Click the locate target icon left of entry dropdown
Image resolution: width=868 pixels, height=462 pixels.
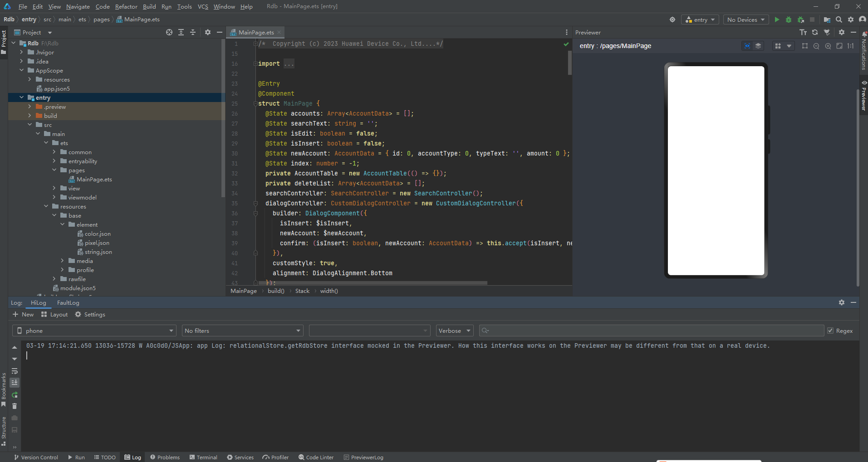tap(672, 19)
